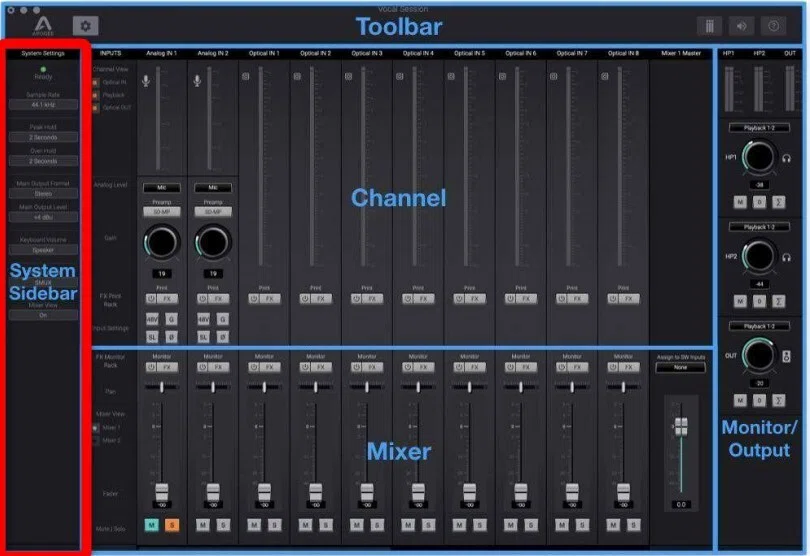Click the System Settings header

[x=43, y=53]
